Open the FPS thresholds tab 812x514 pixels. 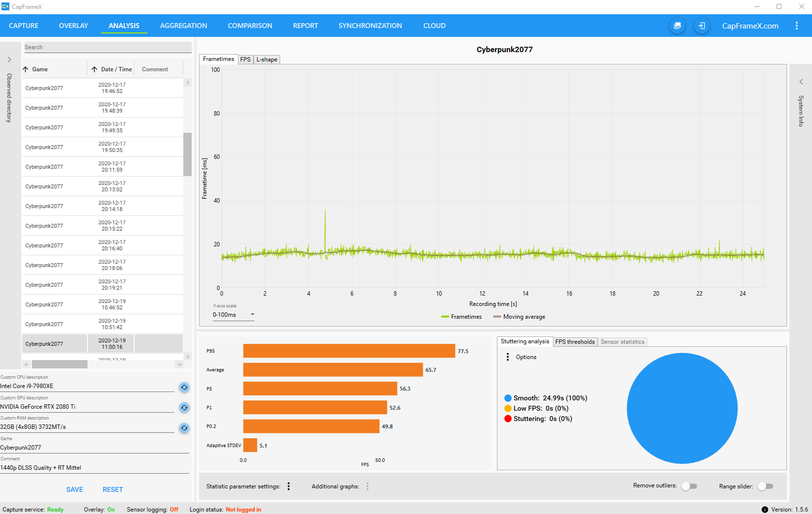[x=575, y=342]
